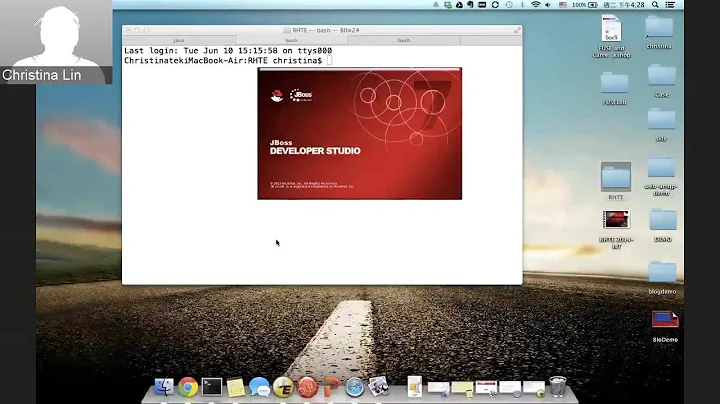Open Finder from the dock

(164, 387)
